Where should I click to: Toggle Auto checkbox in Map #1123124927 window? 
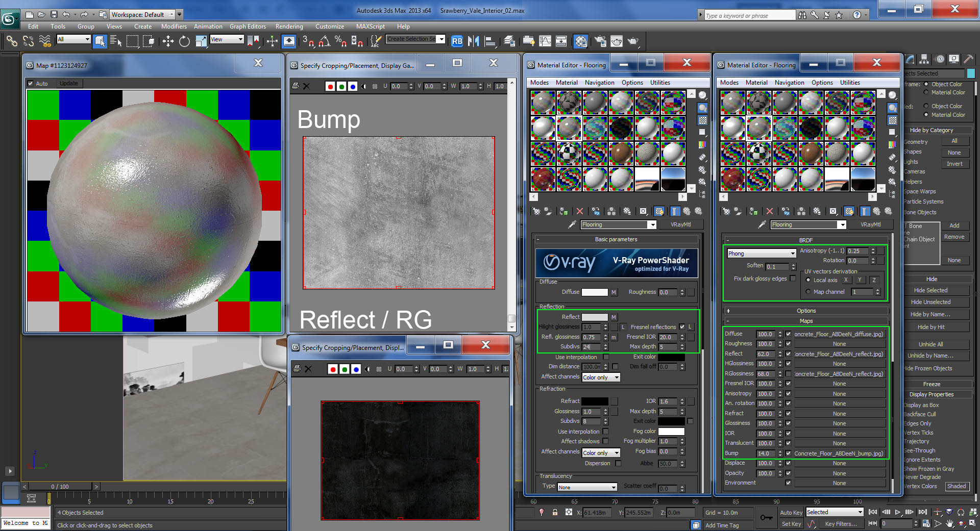(31, 83)
